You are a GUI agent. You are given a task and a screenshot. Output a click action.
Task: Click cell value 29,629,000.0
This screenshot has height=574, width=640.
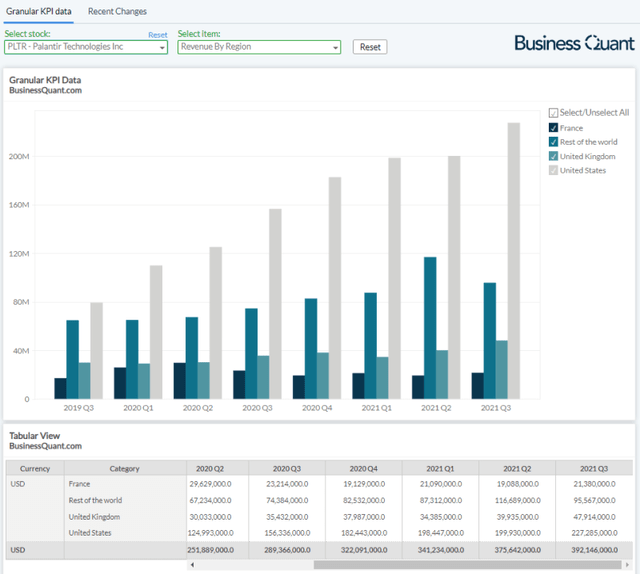coord(210,484)
